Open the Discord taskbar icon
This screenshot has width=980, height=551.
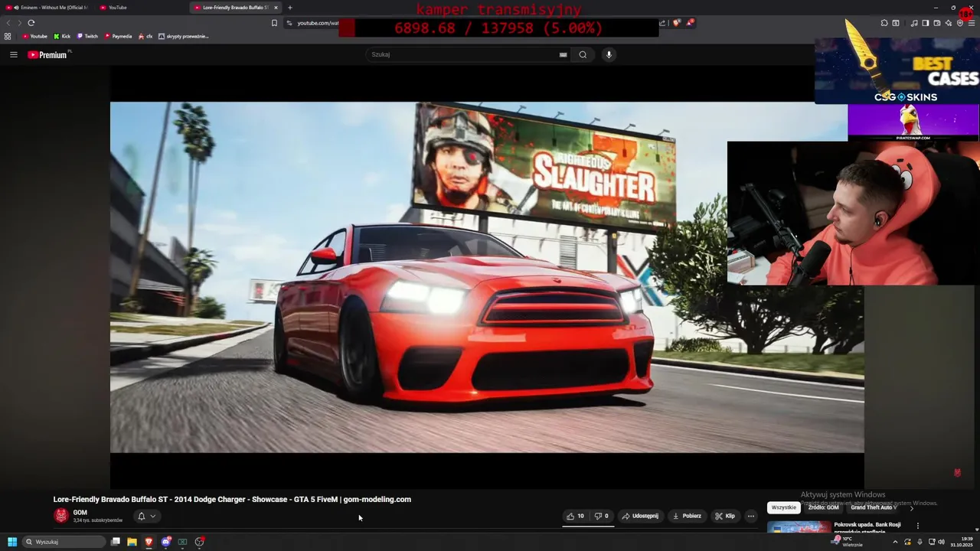(165, 542)
